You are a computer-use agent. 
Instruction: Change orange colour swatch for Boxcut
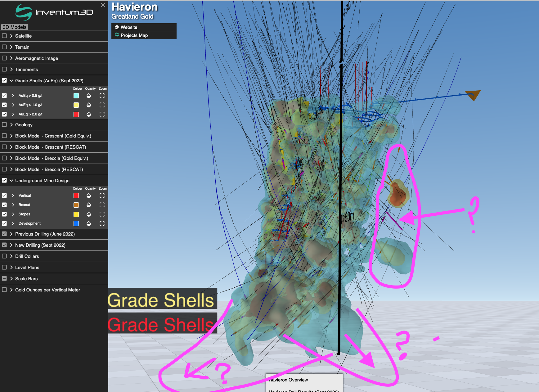coord(76,205)
